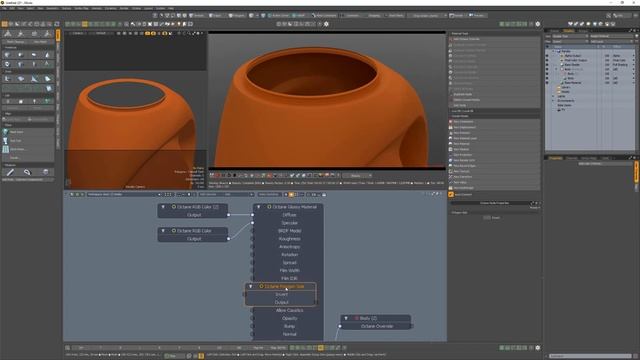640x360 pixels.
Task: Expand the Environments group in Shader Tree
Action: tap(553, 101)
